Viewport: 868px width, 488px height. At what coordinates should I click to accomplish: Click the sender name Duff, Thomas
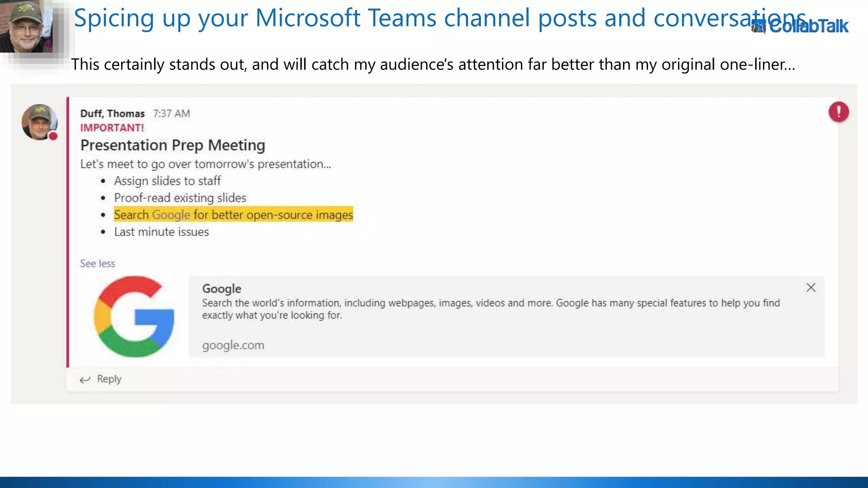(112, 114)
